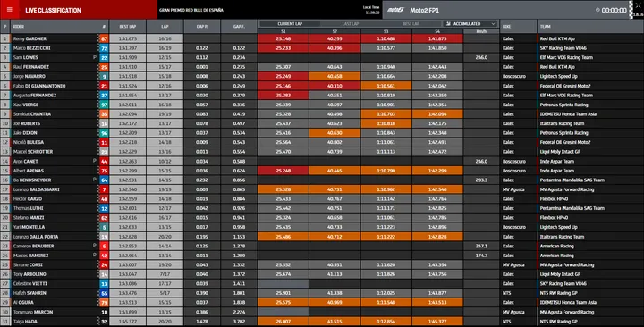Click number badge 22 of Sam Lowes

pyautogui.click(x=104, y=57)
